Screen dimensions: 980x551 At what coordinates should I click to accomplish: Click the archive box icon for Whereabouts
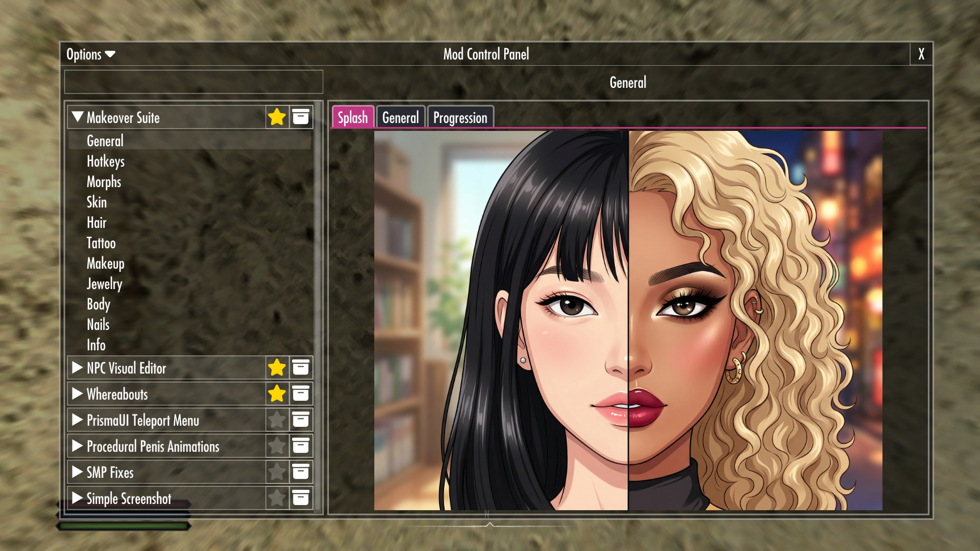coord(301,394)
